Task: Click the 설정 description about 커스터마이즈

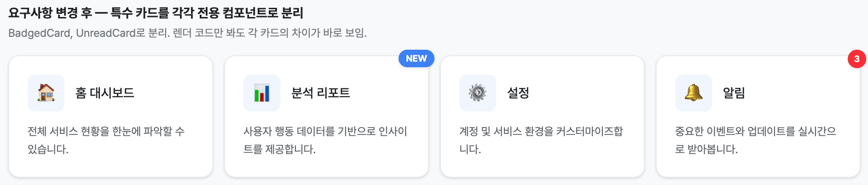Action: coord(541,140)
